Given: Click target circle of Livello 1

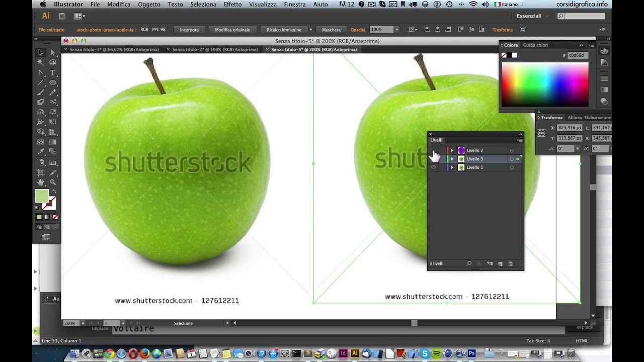Looking at the screenshot, I should [512, 167].
